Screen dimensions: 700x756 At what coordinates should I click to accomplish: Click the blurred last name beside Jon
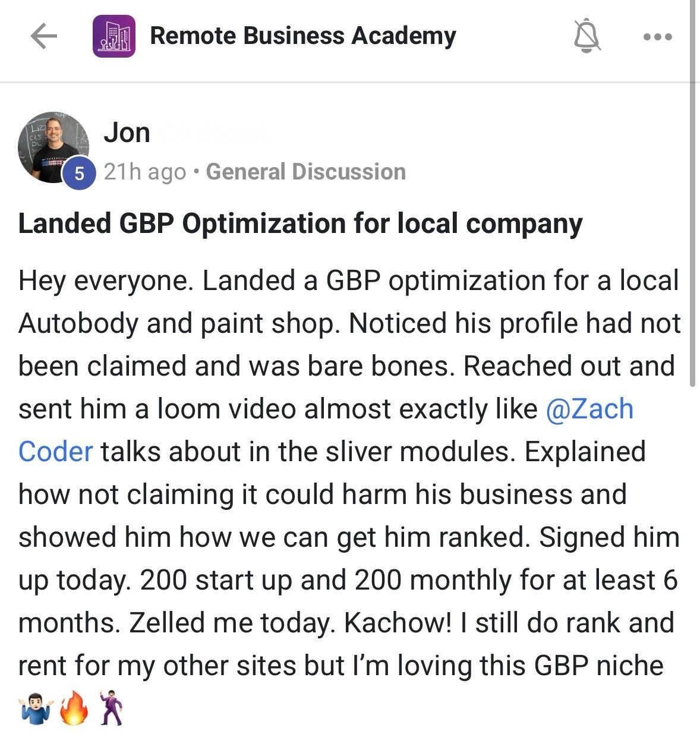tap(215, 133)
